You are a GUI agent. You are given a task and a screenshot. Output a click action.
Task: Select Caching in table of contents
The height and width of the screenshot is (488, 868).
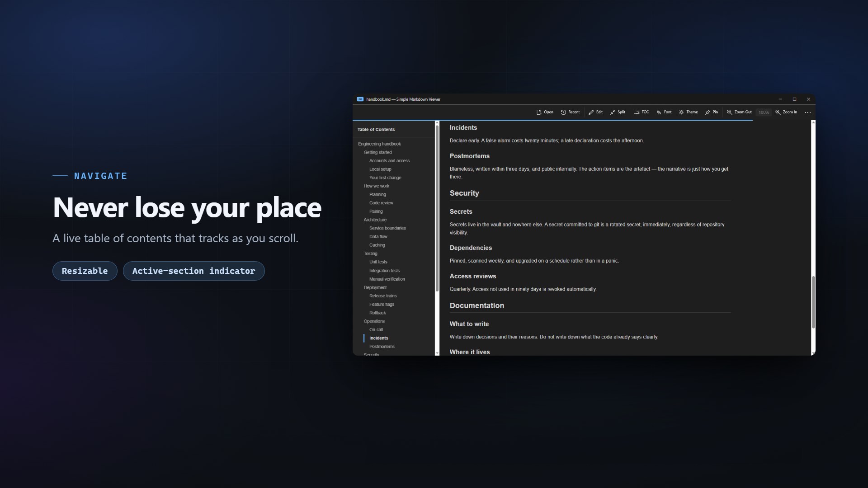(x=377, y=245)
